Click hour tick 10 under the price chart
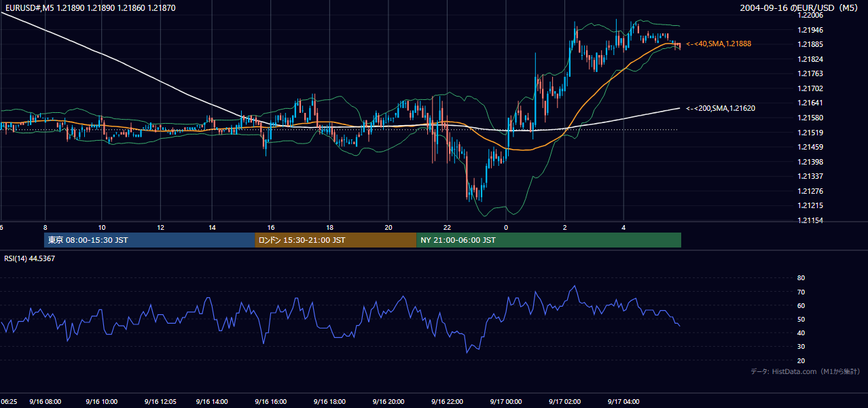The height and width of the screenshot is (408, 868). pos(102,227)
